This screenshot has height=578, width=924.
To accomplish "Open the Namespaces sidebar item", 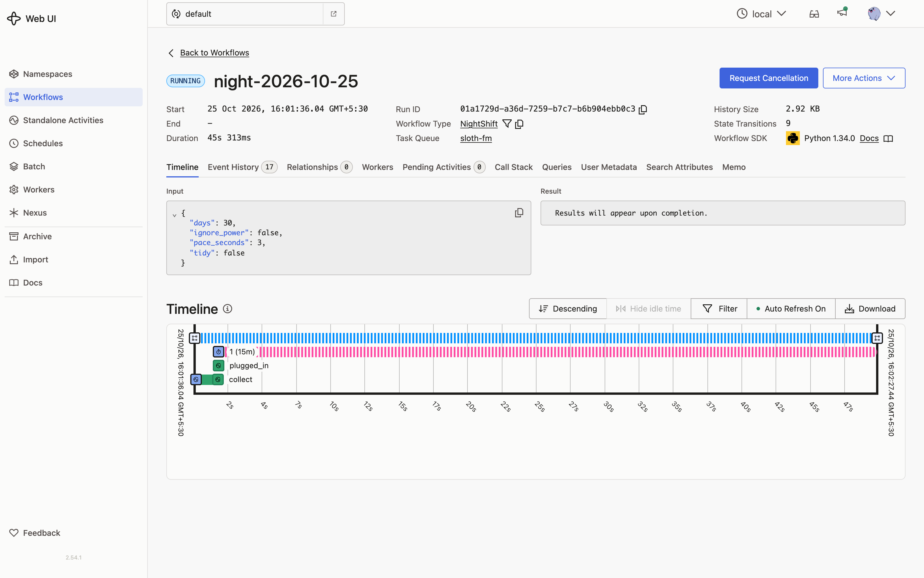I will [73, 74].
